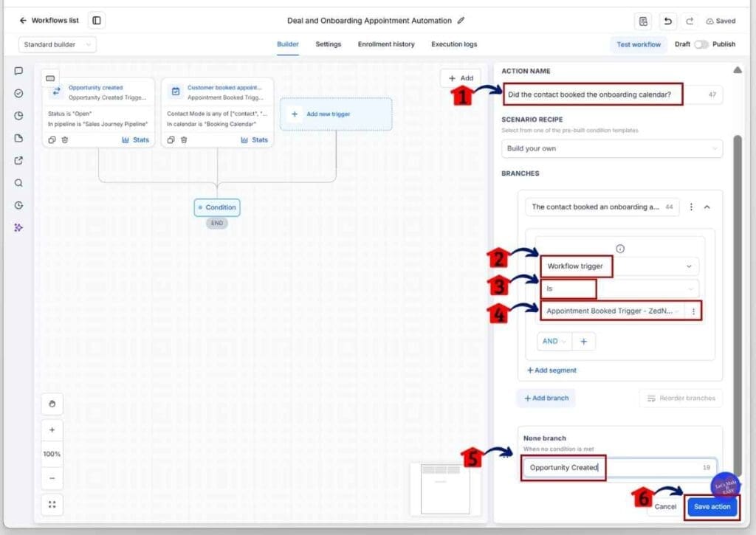Open the Scenario Recipe dropdown
Image resolution: width=756 pixels, height=535 pixels.
click(x=612, y=148)
